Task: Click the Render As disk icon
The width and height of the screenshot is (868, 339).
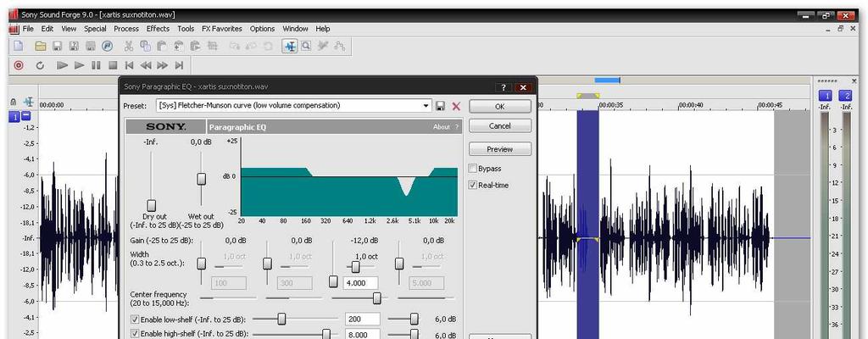Action: point(90,46)
